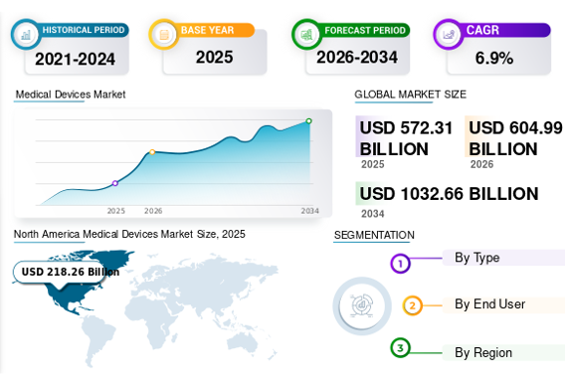Click the orange number 2 circle
This screenshot has width=565, height=392.
[412, 305]
